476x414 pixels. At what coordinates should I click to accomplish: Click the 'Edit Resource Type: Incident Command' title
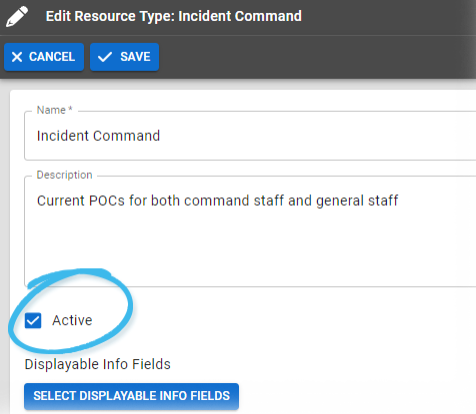point(174,16)
